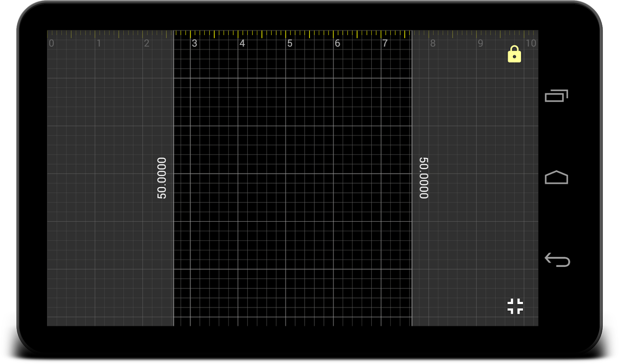Tap ruler number 10

531,43
